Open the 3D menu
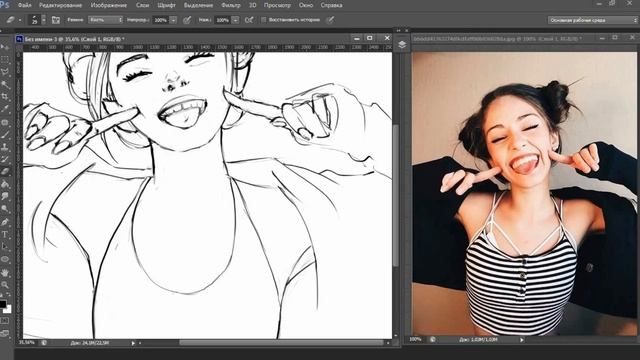This screenshot has height=360, width=640. (x=253, y=5)
